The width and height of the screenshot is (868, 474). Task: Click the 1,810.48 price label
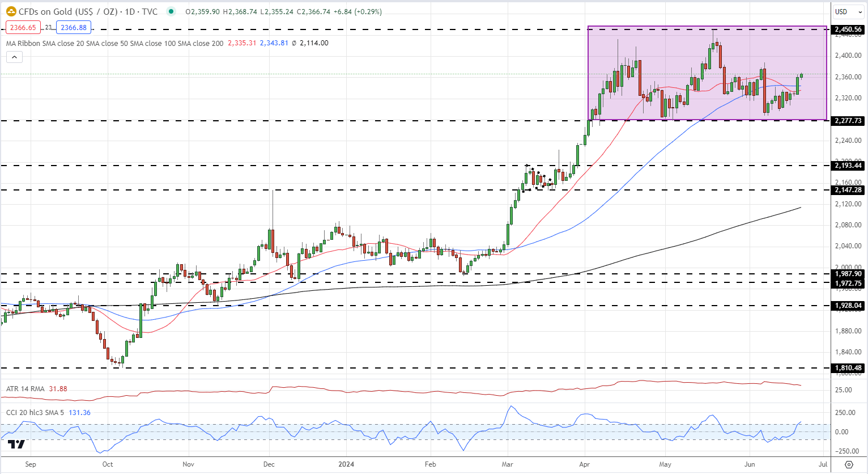(848, 368)
